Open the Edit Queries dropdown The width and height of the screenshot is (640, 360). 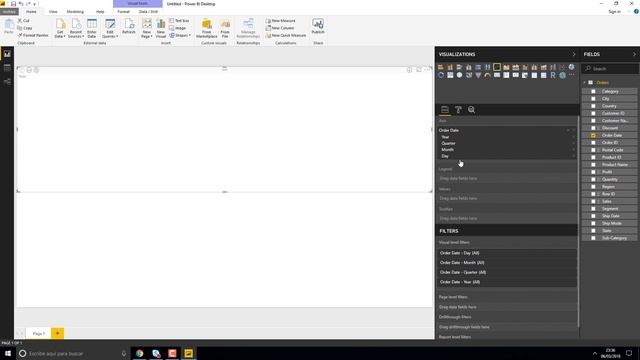click(x=110, y=28)
